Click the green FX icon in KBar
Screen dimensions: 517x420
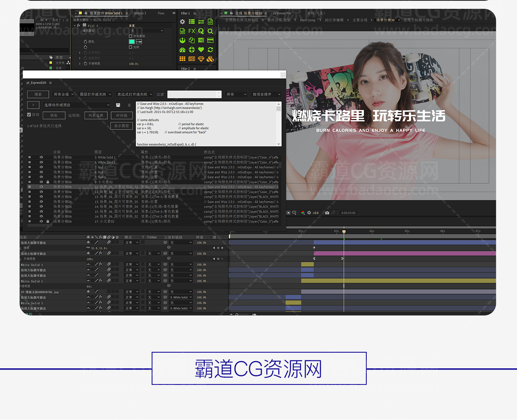coord(192,31)
